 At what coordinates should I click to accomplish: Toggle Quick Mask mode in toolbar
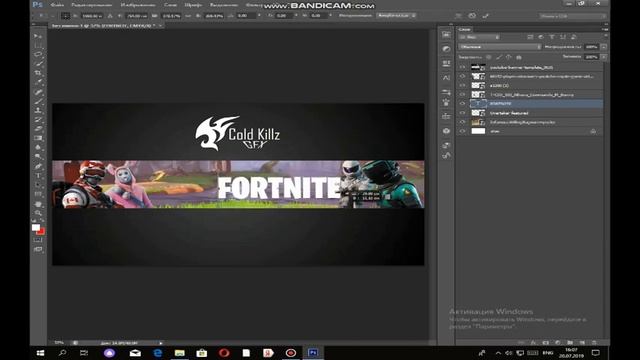click(x=38, y=240)
